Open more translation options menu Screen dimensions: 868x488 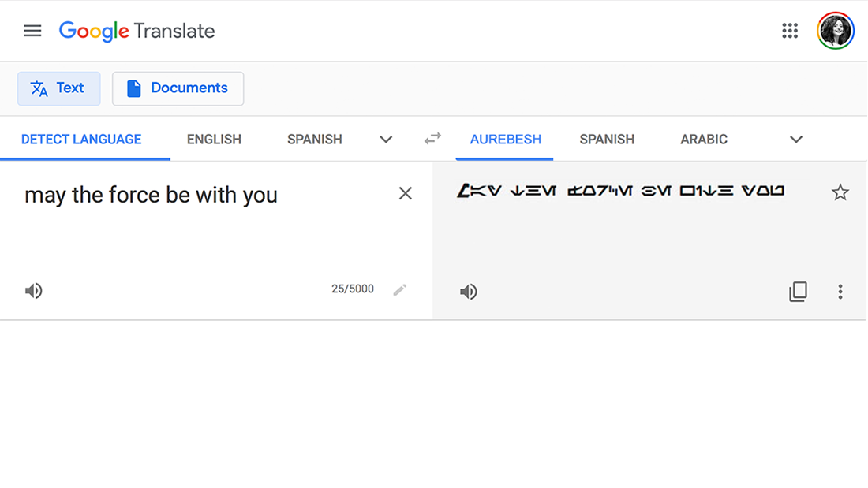[840, 292]
